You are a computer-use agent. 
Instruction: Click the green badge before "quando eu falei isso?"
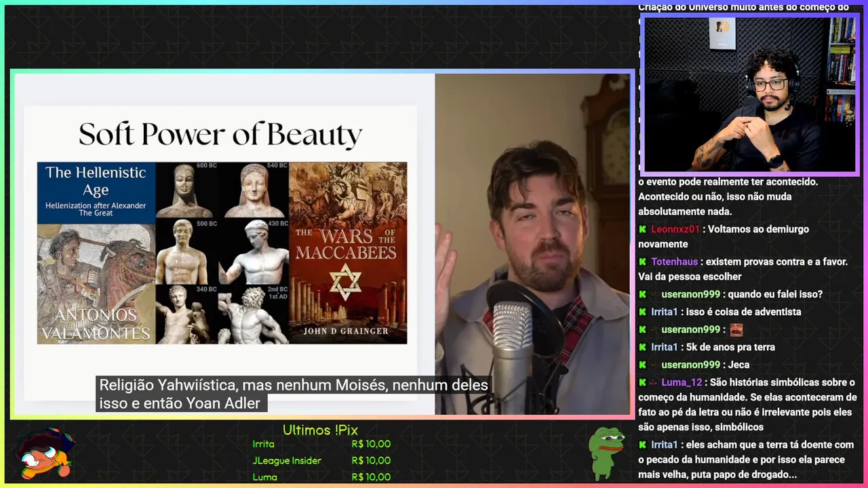click(x=642, y=295)
